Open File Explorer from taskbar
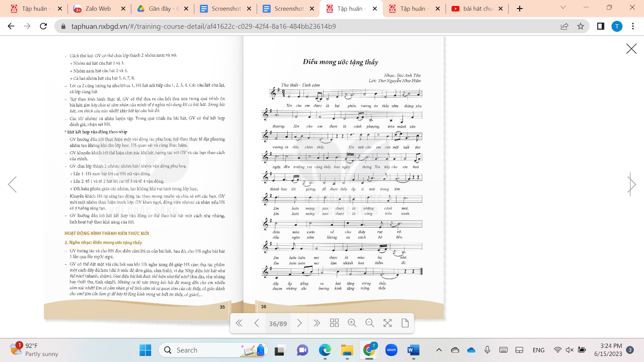 (347, 350)
